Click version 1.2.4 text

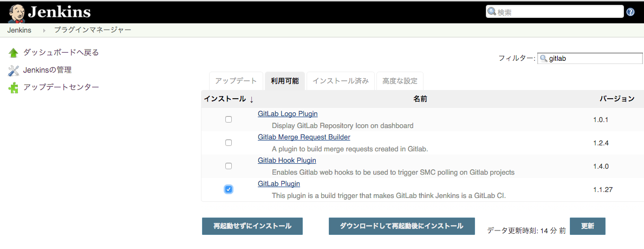(x=601, y=143)
